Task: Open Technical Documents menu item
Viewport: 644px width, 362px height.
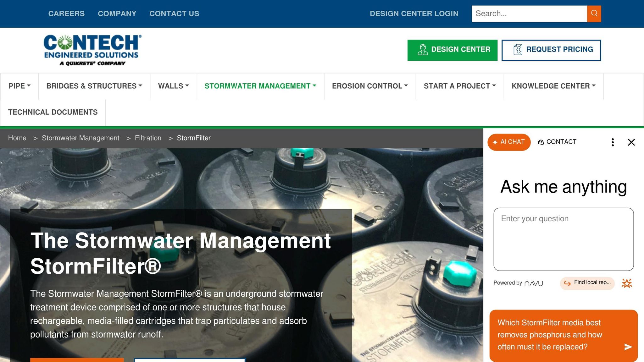Action: point(53,112)
